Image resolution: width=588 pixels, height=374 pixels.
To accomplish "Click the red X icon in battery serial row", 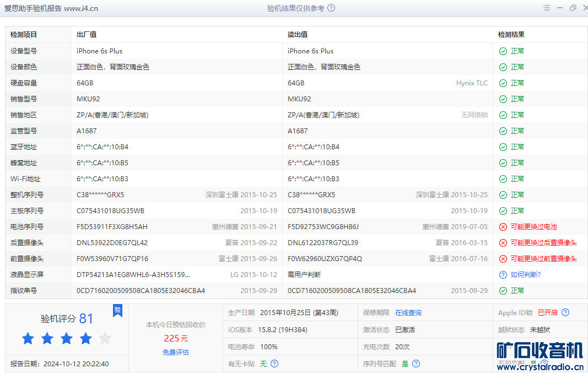I will tap(503, 227).
